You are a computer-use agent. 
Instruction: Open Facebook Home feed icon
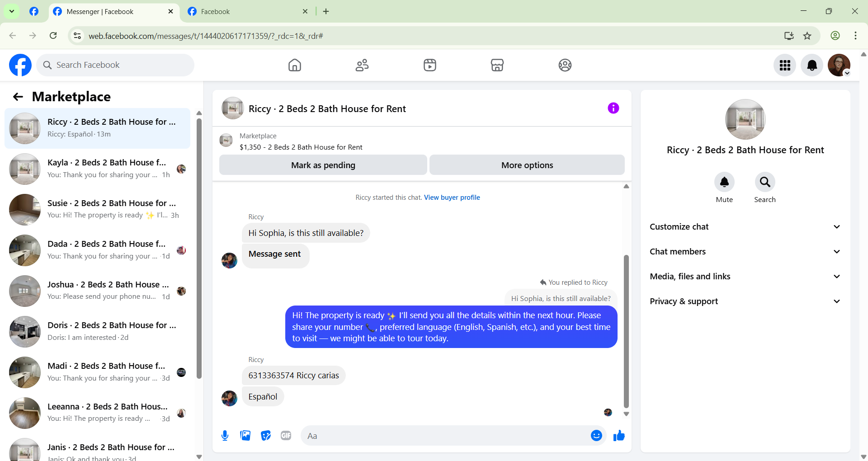click(x=295, y=65)
